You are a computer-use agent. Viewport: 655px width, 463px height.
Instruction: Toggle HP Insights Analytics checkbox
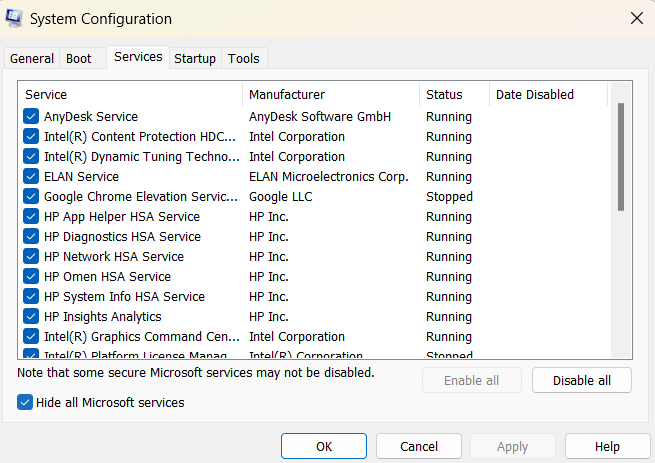coord(31,317)
